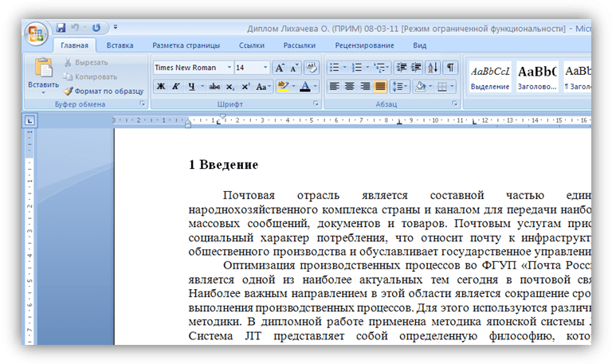Toggle italic with the К button
612x364 pixels.
tap(176, 86)
